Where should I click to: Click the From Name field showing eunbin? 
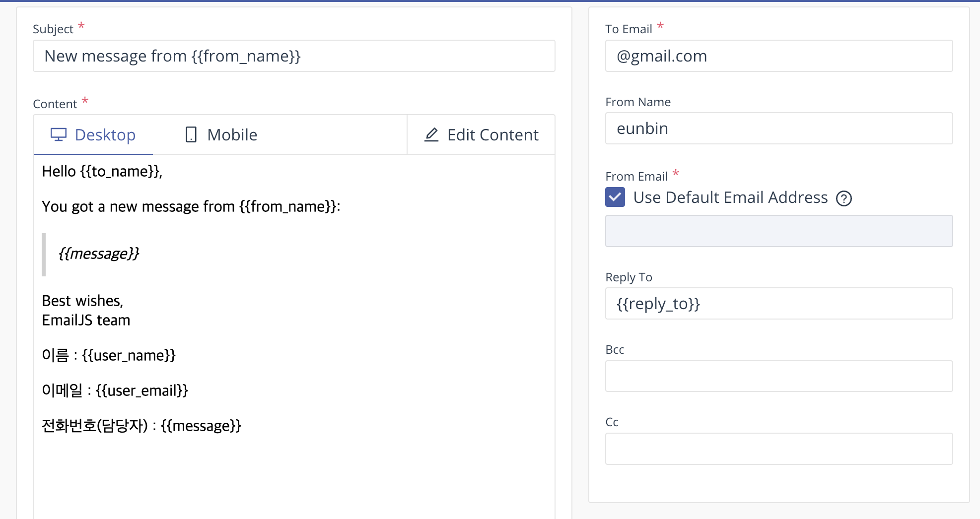778,128
